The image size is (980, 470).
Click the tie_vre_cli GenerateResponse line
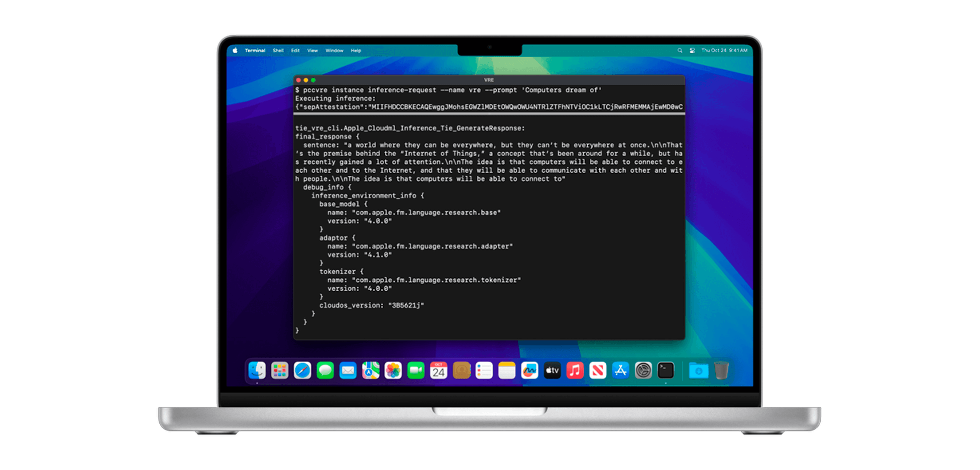pyautogui.click(x=410, y=128)
